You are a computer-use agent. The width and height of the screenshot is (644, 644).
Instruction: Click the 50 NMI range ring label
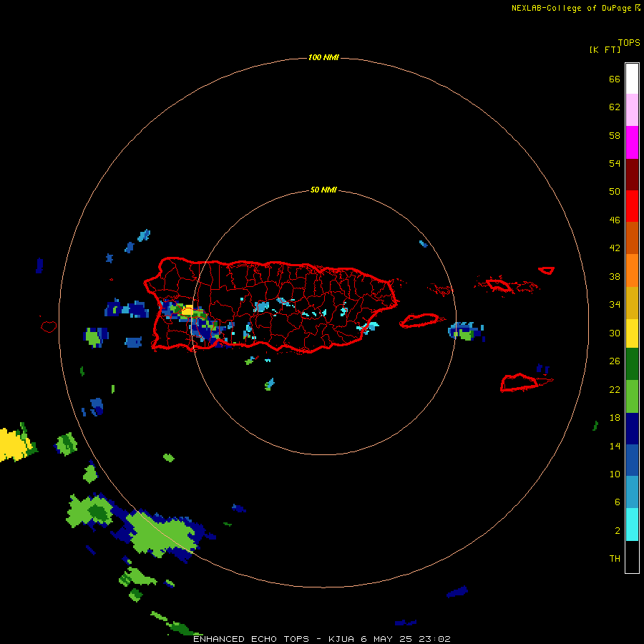click(323, 190)
